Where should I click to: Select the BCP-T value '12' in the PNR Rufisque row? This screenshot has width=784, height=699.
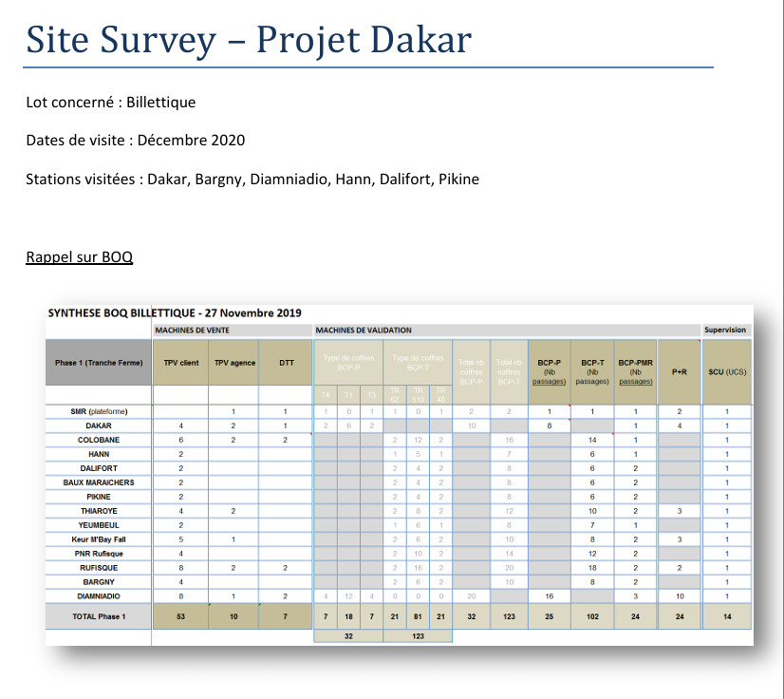592,554
